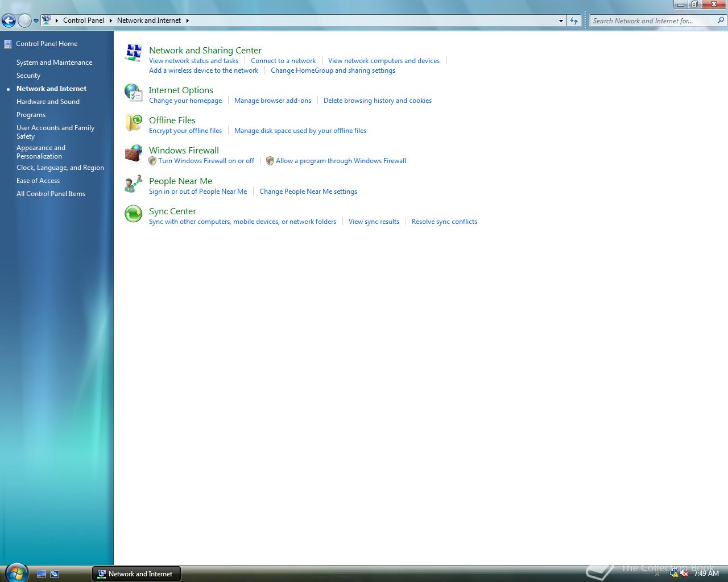Click Sign in or out of People Near Me
The image size is (728, 582).
[x=198, y=192]
